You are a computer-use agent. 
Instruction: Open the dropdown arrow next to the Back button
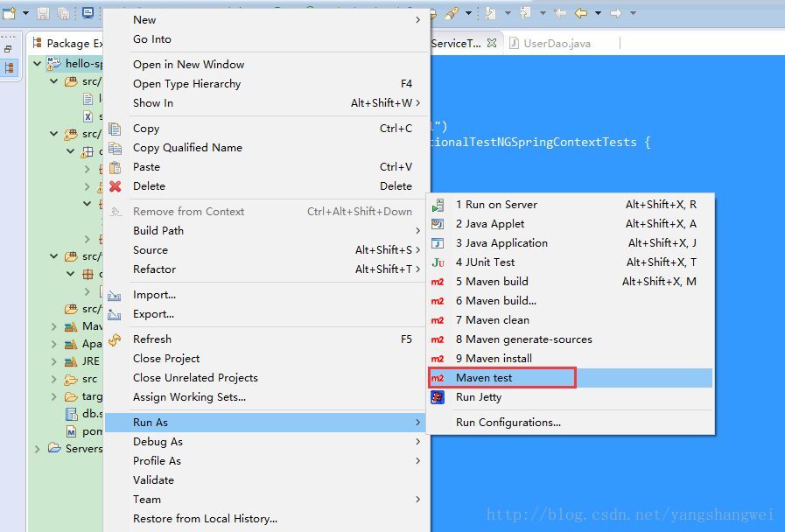[599, 12]
